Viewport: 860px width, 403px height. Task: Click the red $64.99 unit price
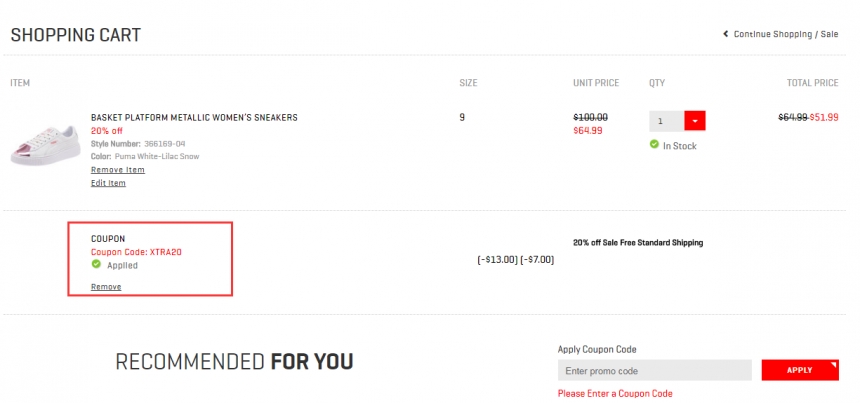588,130
